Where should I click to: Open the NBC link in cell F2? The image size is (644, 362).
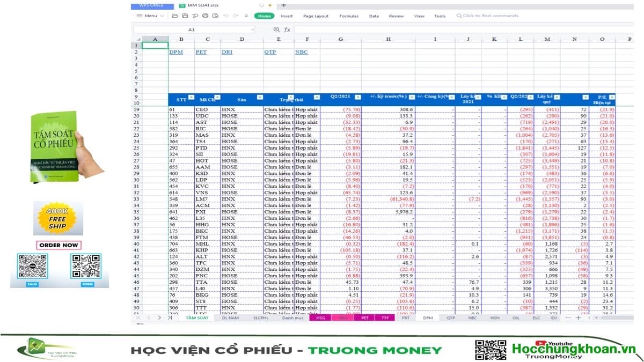(301, 52)
